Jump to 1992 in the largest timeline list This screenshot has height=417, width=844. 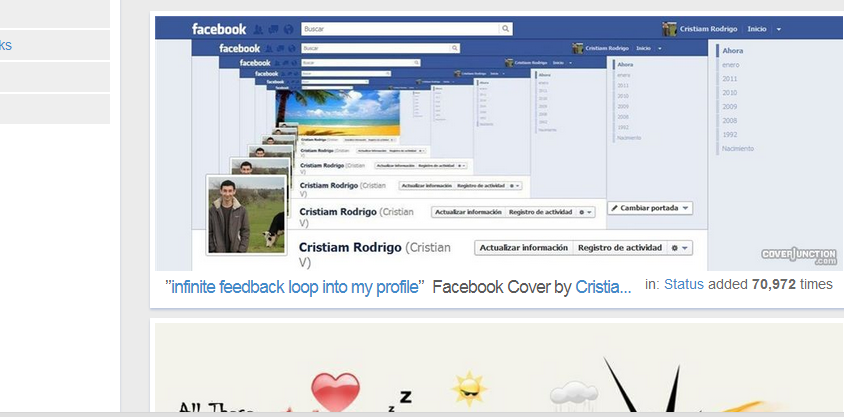click(x=729, y=135)
